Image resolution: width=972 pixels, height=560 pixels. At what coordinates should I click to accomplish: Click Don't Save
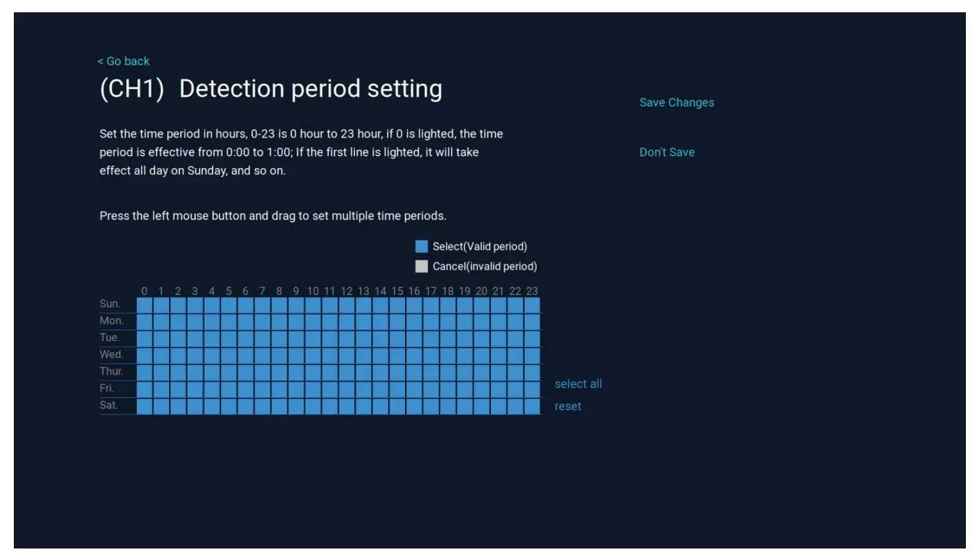pyautogui.click(x=666, y=152)
